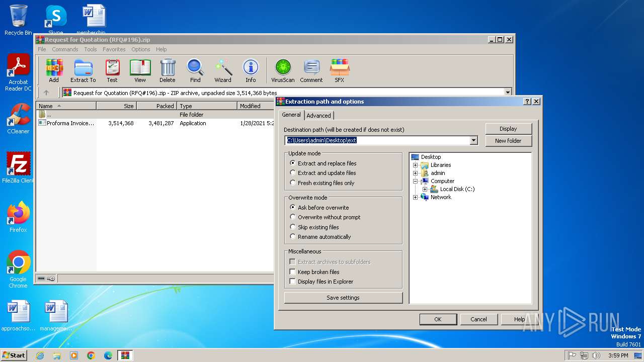Sort by the Size column header

click(x=116, y=106)
